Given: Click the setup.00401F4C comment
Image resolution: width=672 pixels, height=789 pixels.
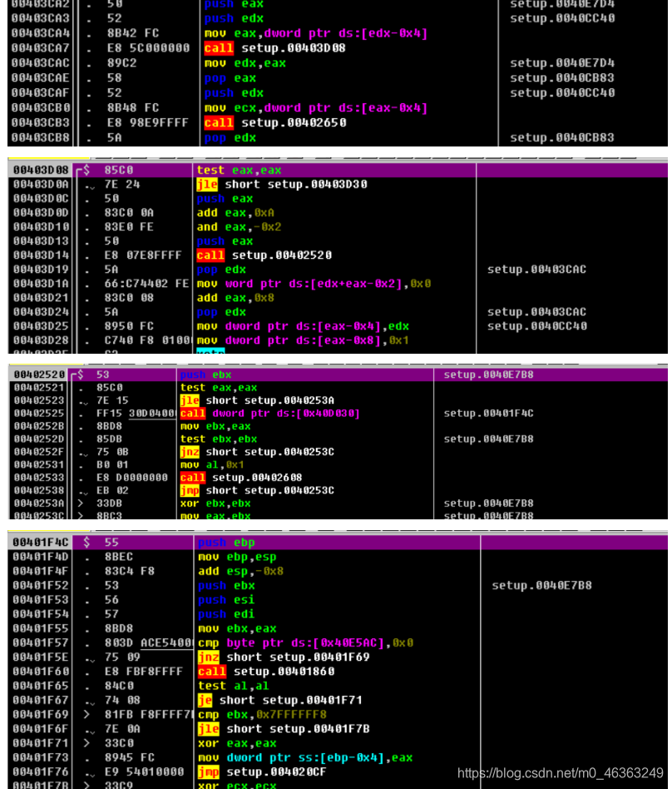Looking at the screenshot, I should click(488, 413).
